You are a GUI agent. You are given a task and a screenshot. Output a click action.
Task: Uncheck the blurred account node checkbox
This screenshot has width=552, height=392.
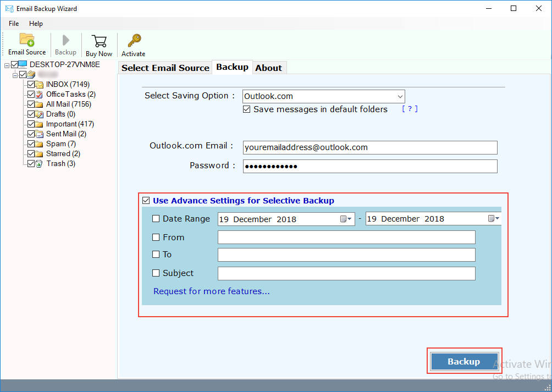pyautogui.click(x=23, y=74)
